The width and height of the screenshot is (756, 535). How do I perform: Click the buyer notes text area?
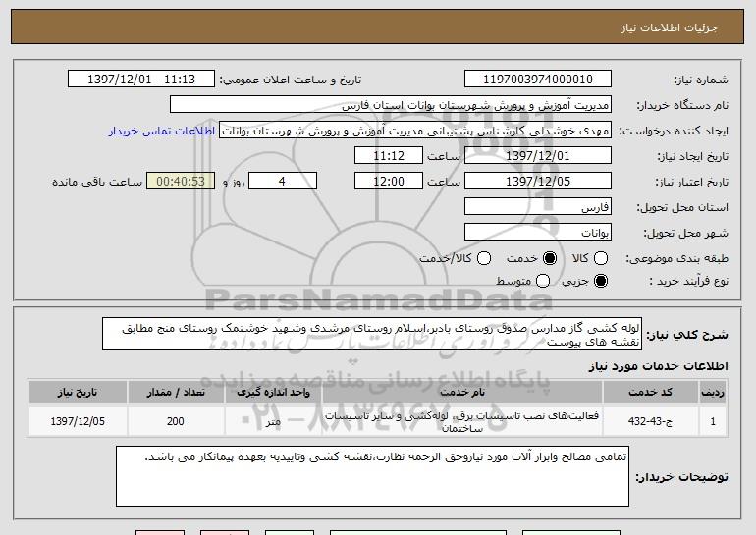pos(372,476)
